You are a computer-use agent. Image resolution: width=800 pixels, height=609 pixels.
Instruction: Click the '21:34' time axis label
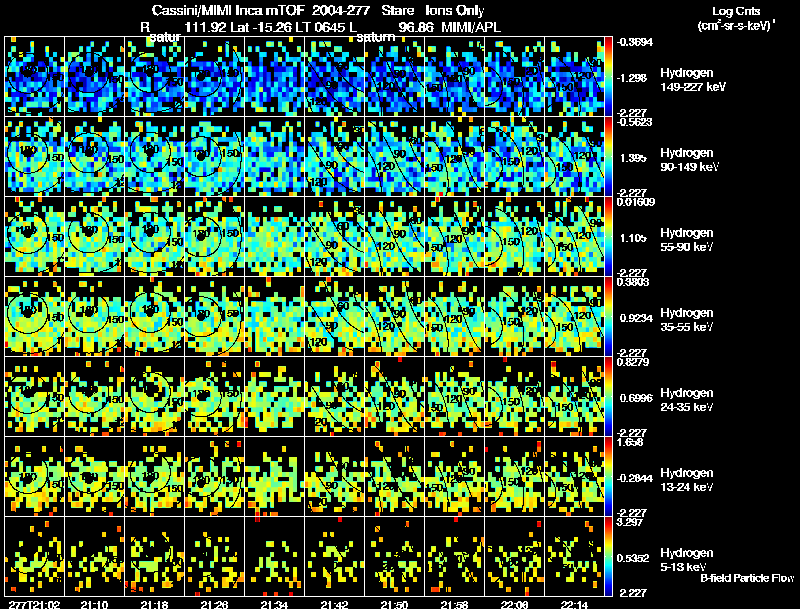(274, 604)
